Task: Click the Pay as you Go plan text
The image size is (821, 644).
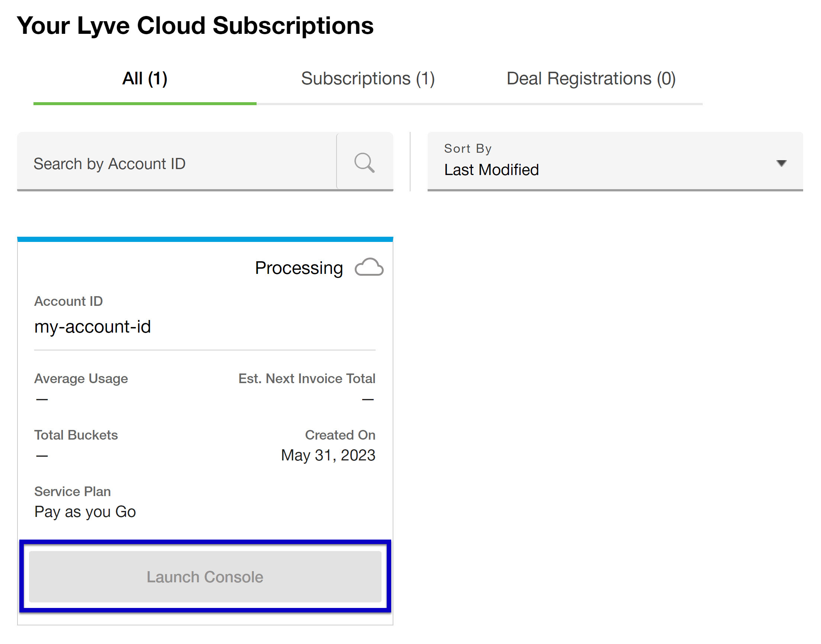Action: click(x=85, y=512)
